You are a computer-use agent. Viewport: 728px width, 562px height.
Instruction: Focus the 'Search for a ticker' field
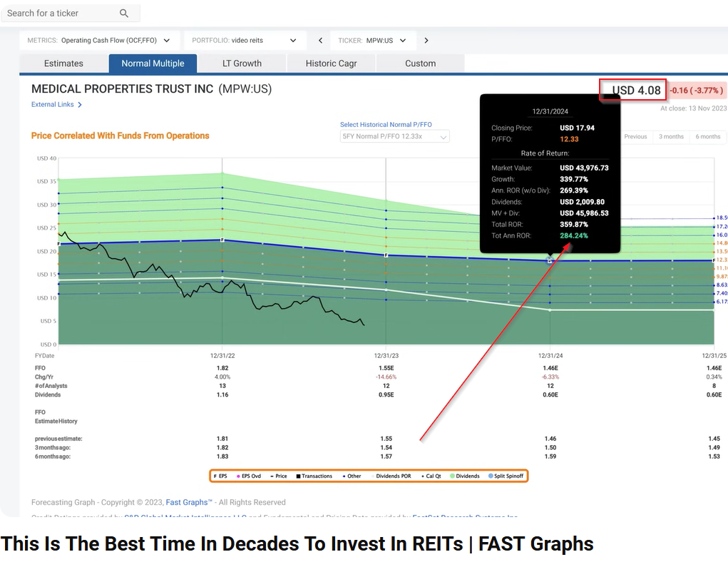(71, 13)
